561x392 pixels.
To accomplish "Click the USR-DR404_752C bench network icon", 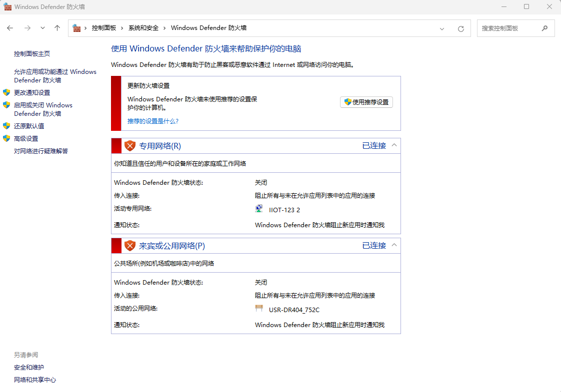I will pos(259,309).
